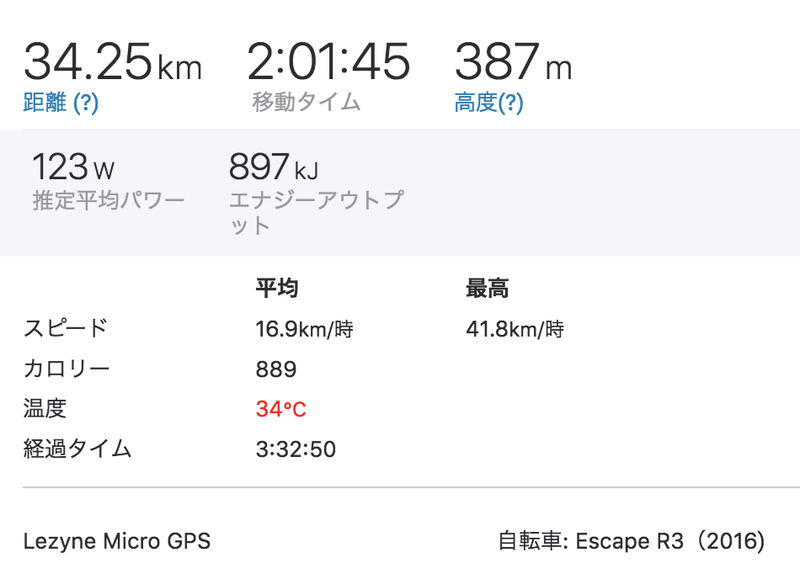The height and width of the screenshot is (579, 800).
Task: Click the distance value 34.25 km
Action: (x=112, y=62)
